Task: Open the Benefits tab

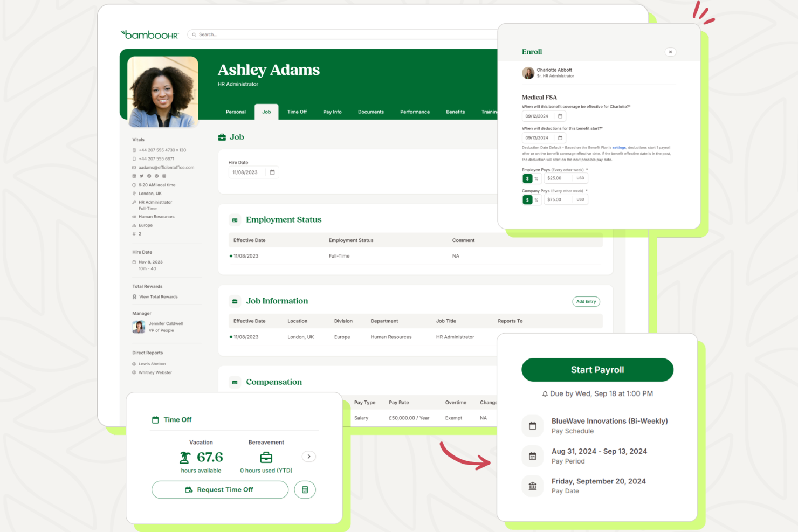Action: pyautogui.click(x=455, y=112)
